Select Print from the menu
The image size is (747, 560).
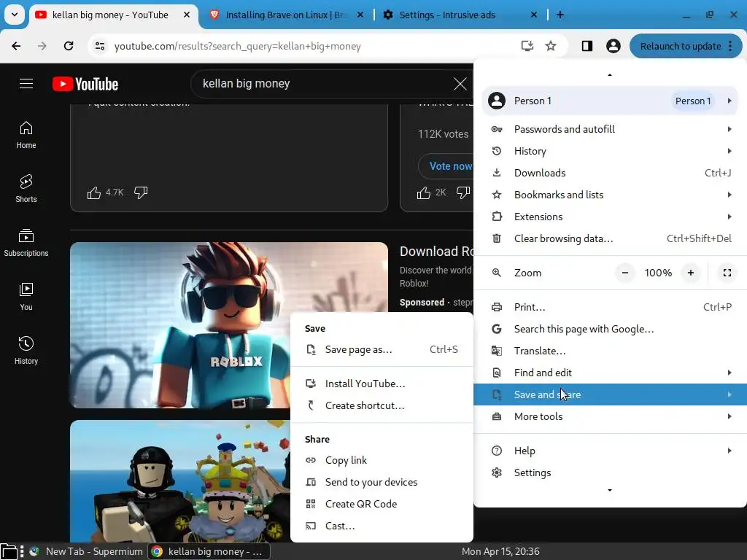coord(610,307)
